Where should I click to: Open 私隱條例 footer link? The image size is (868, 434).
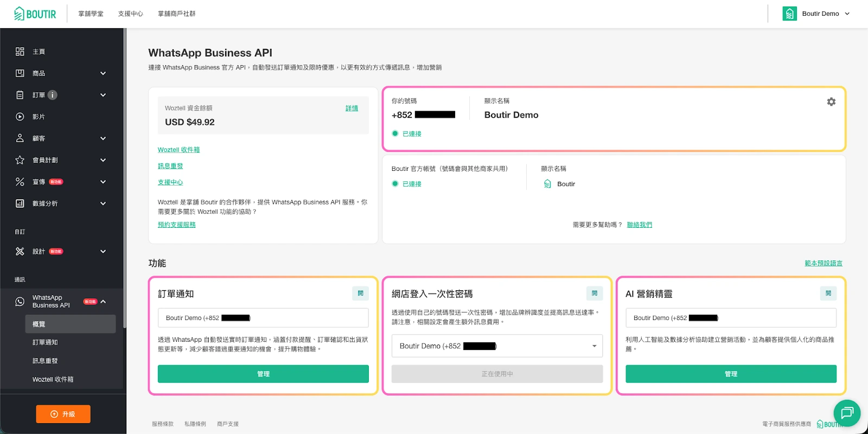(x=195, y=424)
